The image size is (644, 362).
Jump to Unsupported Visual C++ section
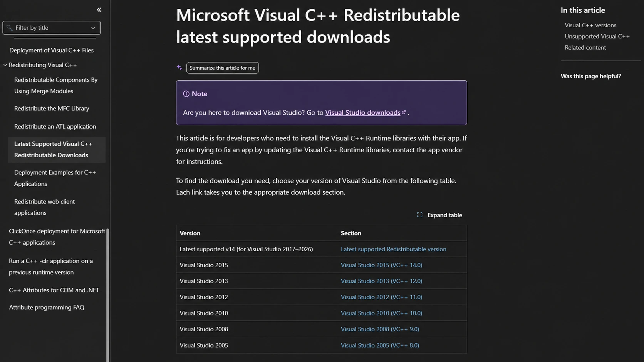(597, 37)
